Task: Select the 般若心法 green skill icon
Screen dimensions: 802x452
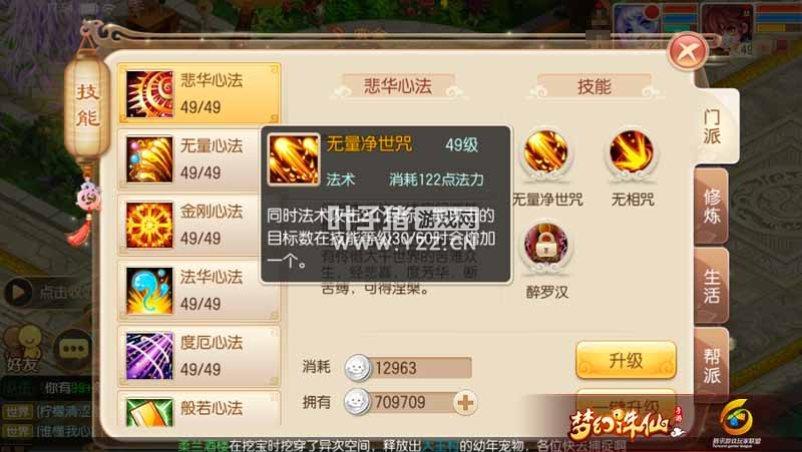Action: point(149,413)
